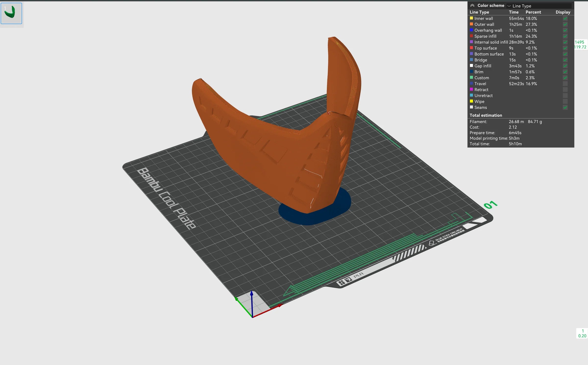The image size is (588, 365).
Task: Collapse the Color scheme legend panel
Action: pos(472,5)
